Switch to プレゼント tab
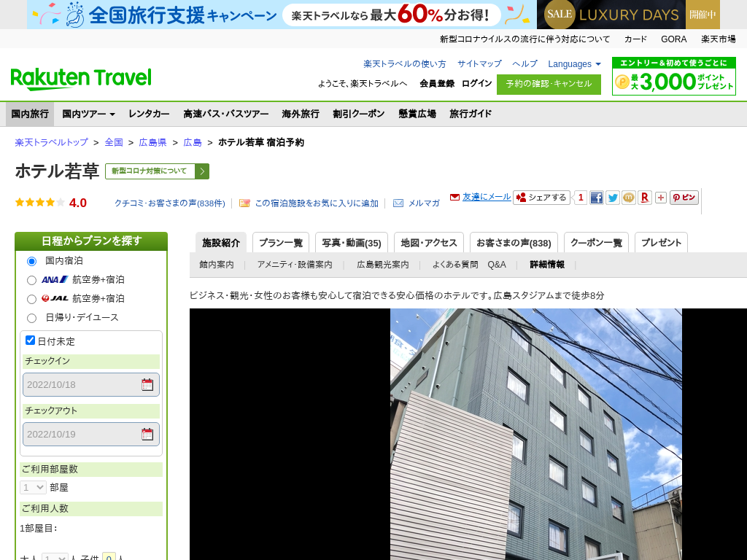Viewport: 747px width, 560px height. 661,242
